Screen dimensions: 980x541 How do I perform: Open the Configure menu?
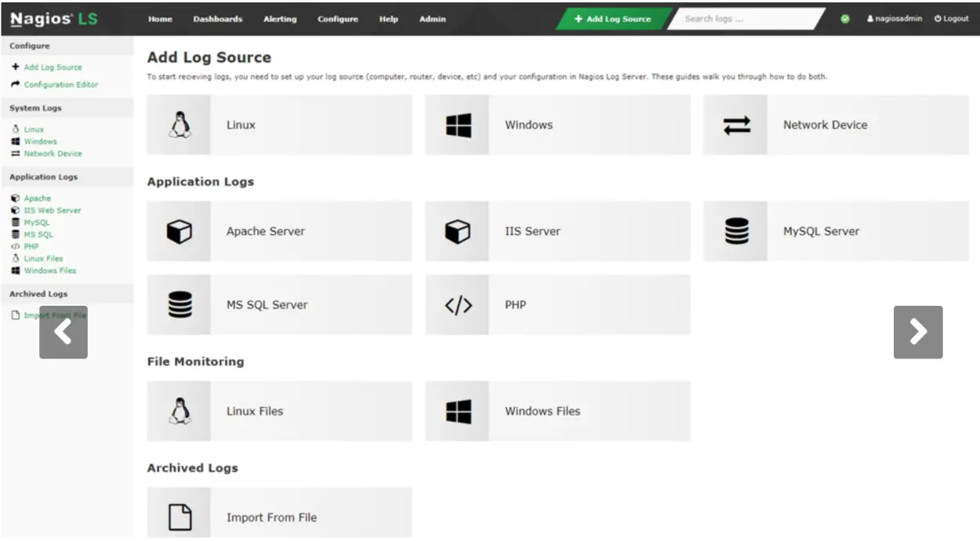tap(338, 20)
